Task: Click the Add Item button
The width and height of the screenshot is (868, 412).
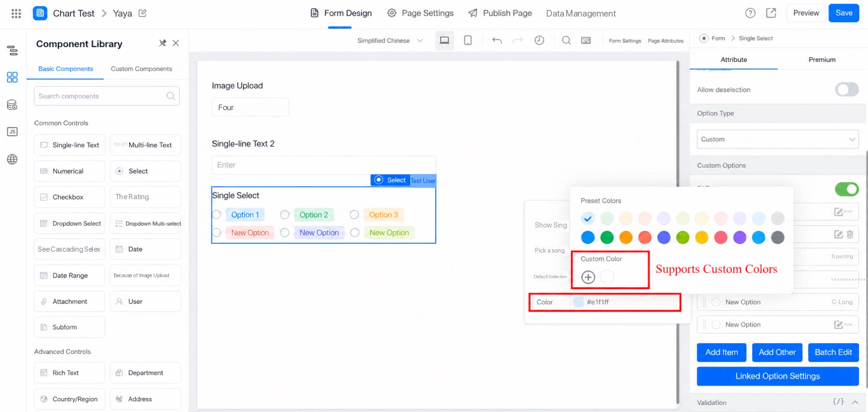Action: (721, 352)
